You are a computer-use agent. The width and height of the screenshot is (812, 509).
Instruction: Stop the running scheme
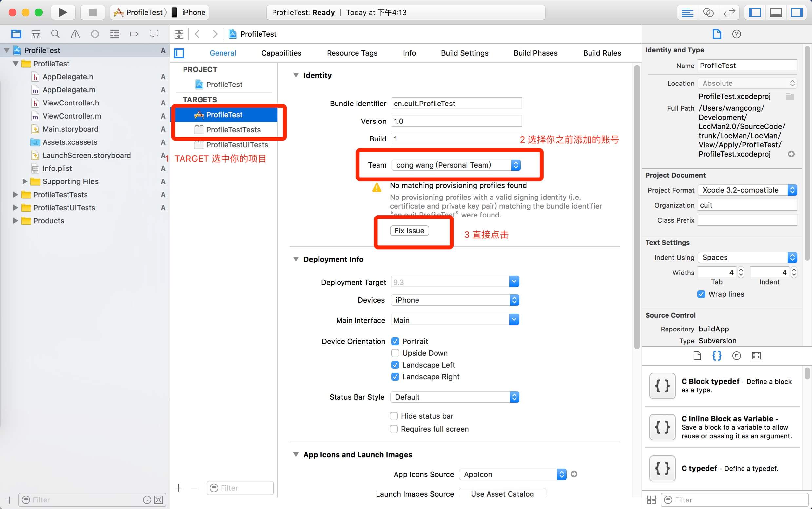[92, 12]
